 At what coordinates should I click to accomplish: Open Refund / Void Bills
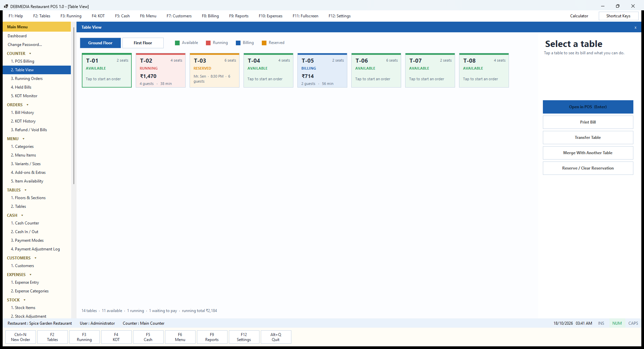click(37, 130)
